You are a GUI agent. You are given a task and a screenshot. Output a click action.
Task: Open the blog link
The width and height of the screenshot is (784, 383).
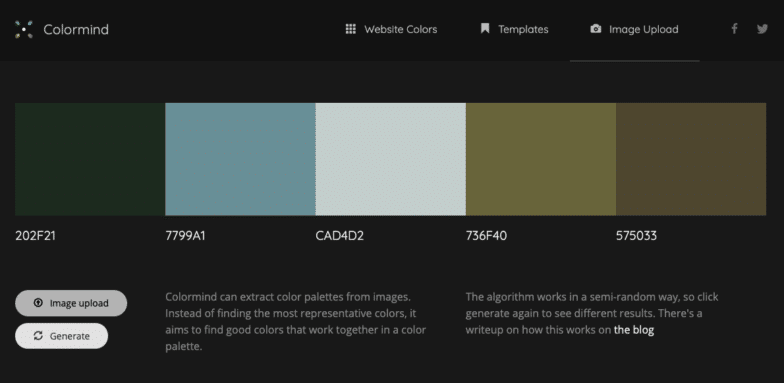[634, 330]
